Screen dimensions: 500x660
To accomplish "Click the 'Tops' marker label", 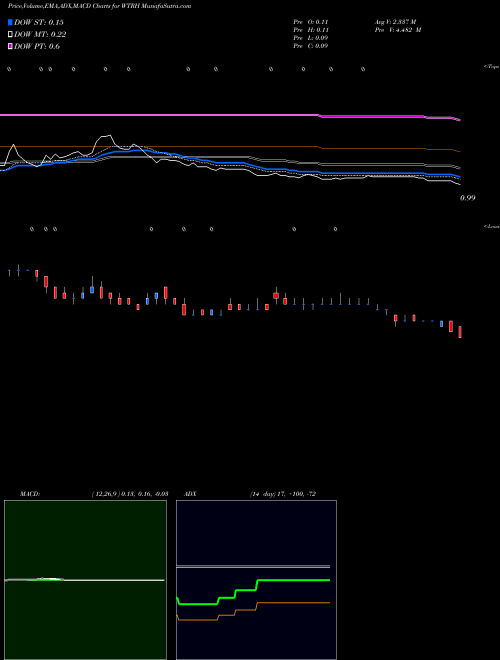I will point(492,67).
